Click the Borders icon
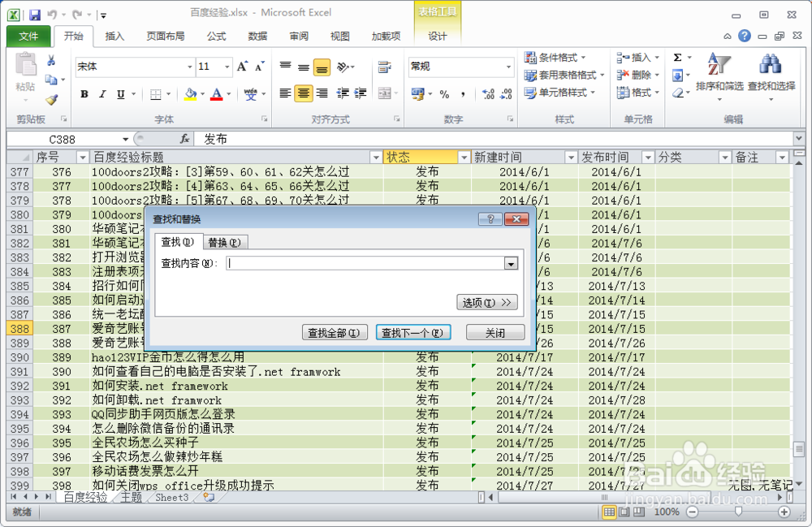Screen dimensions: 812x527 pyautogui.click(x=155, y=94)
